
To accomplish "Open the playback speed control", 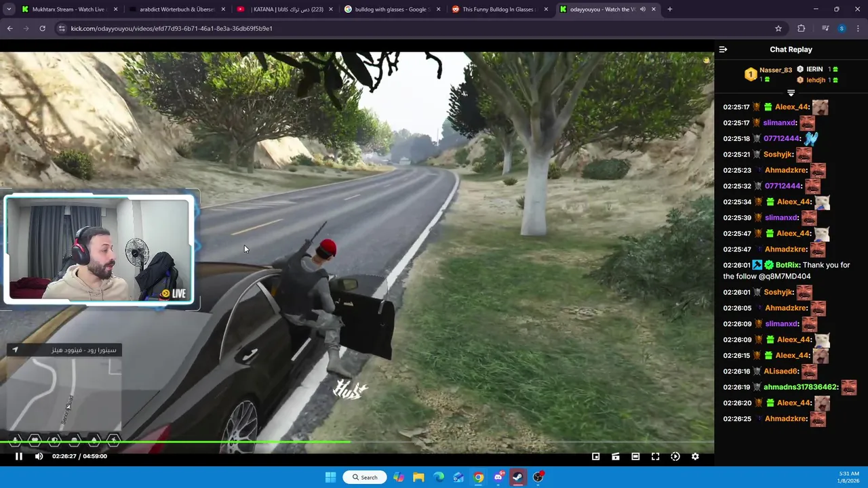I will pyautogui.click(x=675, y=456).
